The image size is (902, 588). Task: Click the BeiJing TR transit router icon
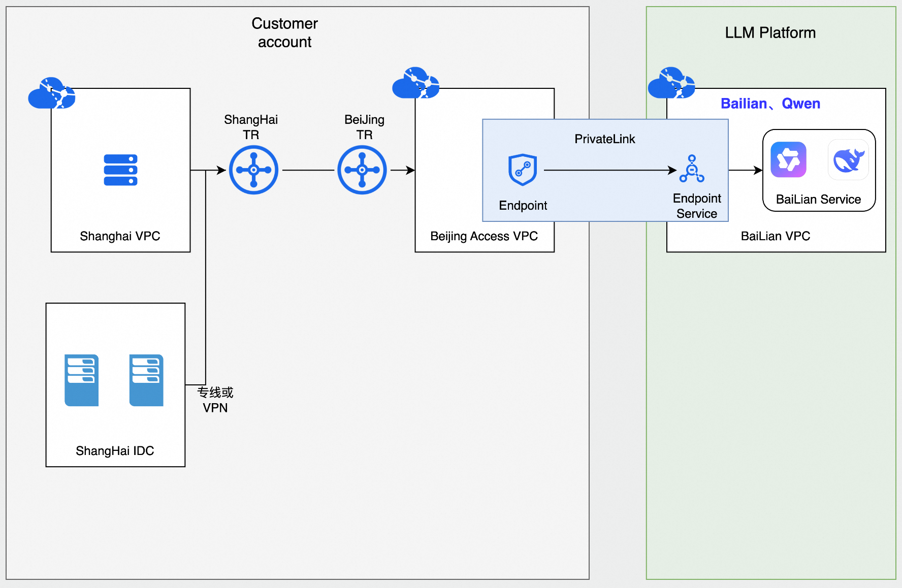click(x=362, y=170)
